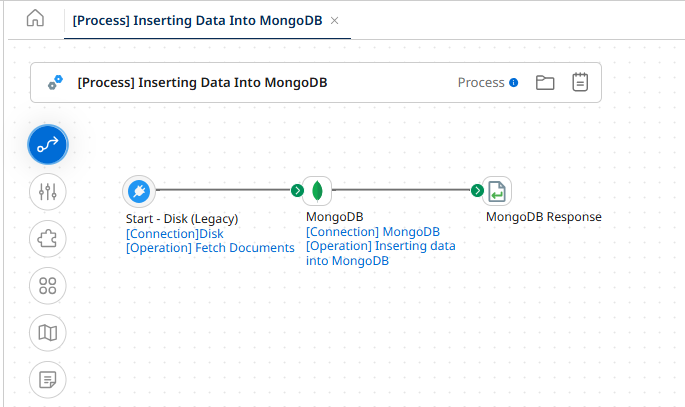
Task: Click the Process info indicator icon
Action: [x=514, y=83]
